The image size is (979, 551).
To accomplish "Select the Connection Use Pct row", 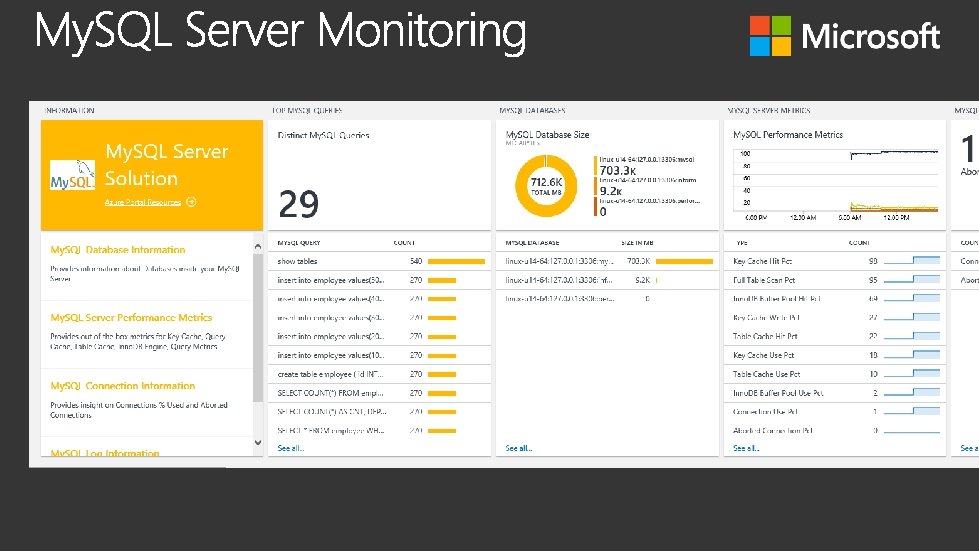I will pos(835,412).
